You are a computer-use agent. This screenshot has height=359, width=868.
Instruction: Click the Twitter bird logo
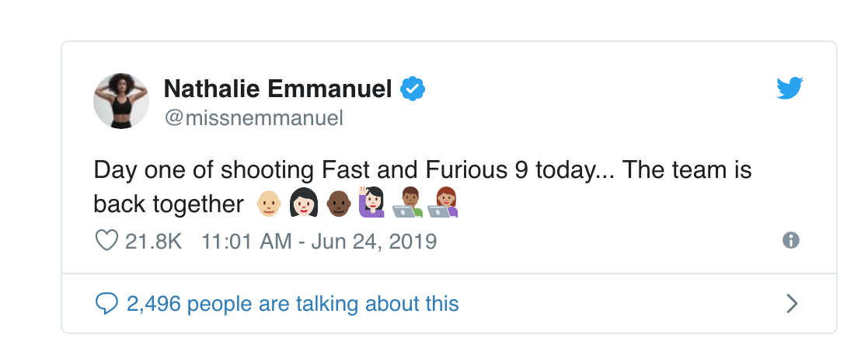click(790, 89)
